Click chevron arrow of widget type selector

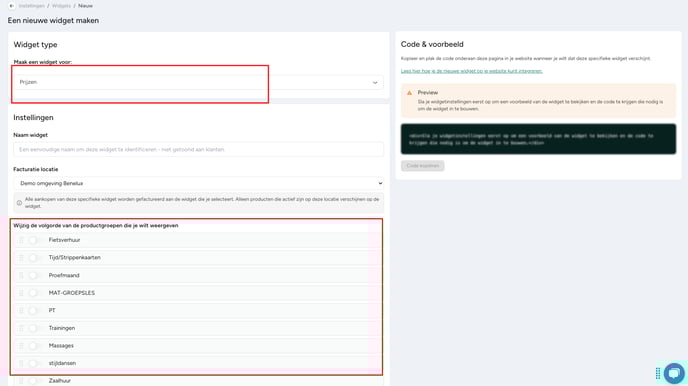coord(375,82)
